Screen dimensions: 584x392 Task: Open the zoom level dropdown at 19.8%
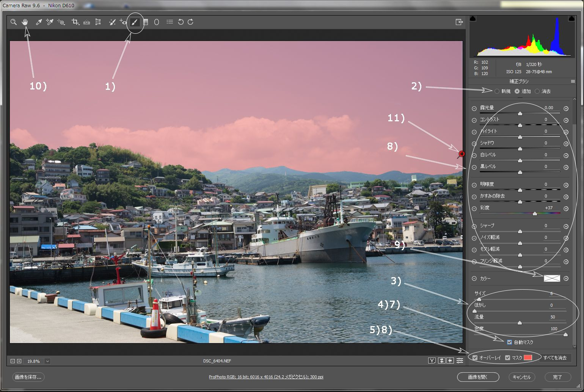click(x=47, y=361)
